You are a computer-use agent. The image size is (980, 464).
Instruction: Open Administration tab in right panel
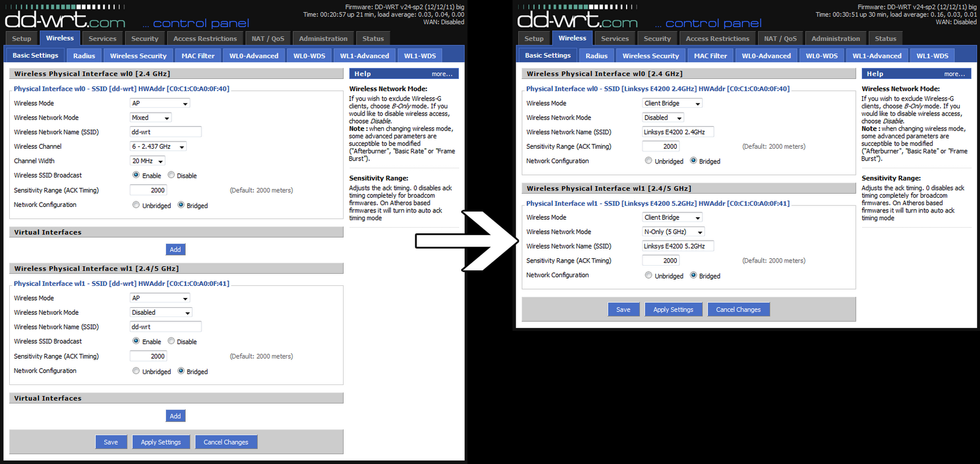click(835, 39)
